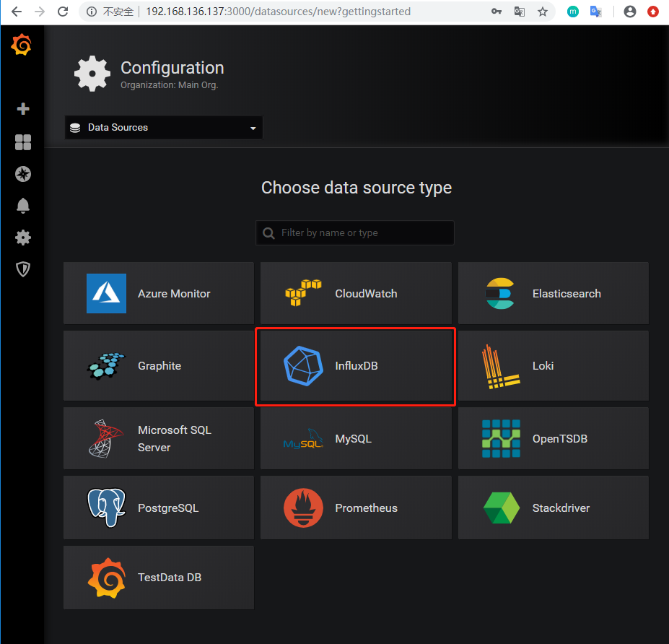This screenshot has height=644, width=669.
Task: Click the large Configuration gear header icon
Action: 92,74
